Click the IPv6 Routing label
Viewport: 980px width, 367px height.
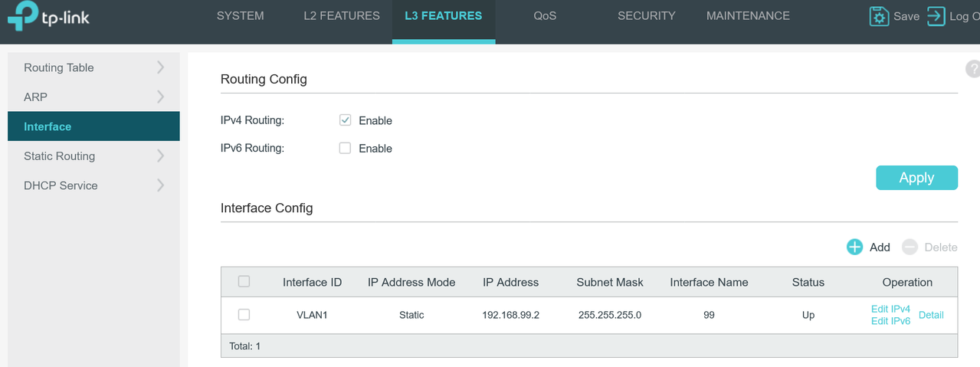(252, 148)
